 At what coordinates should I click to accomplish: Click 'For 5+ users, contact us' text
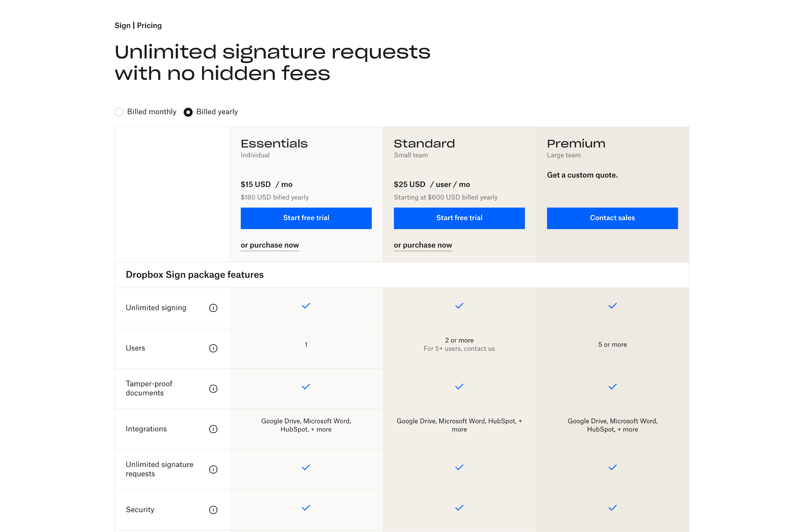[459, 349]
